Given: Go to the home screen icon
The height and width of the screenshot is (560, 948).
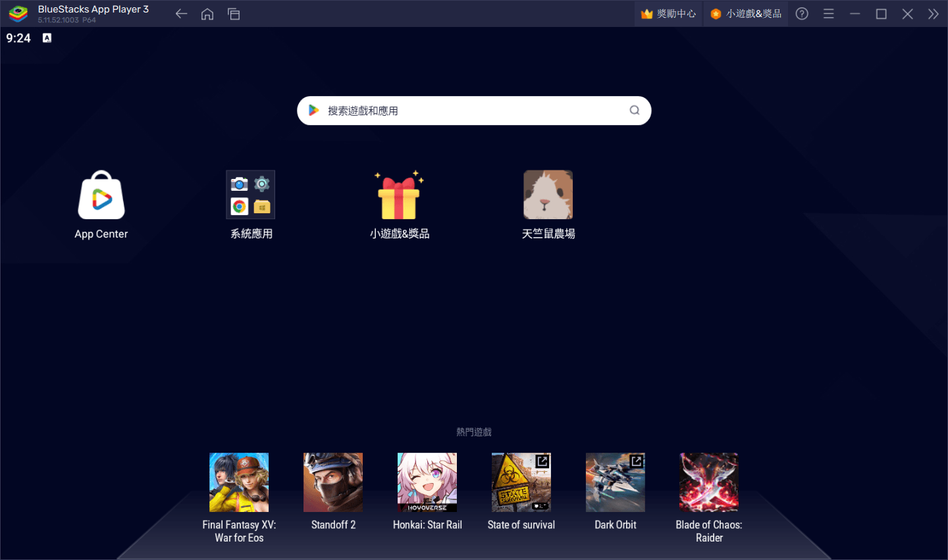Looking at the screenshot, I should click(207, 14).
